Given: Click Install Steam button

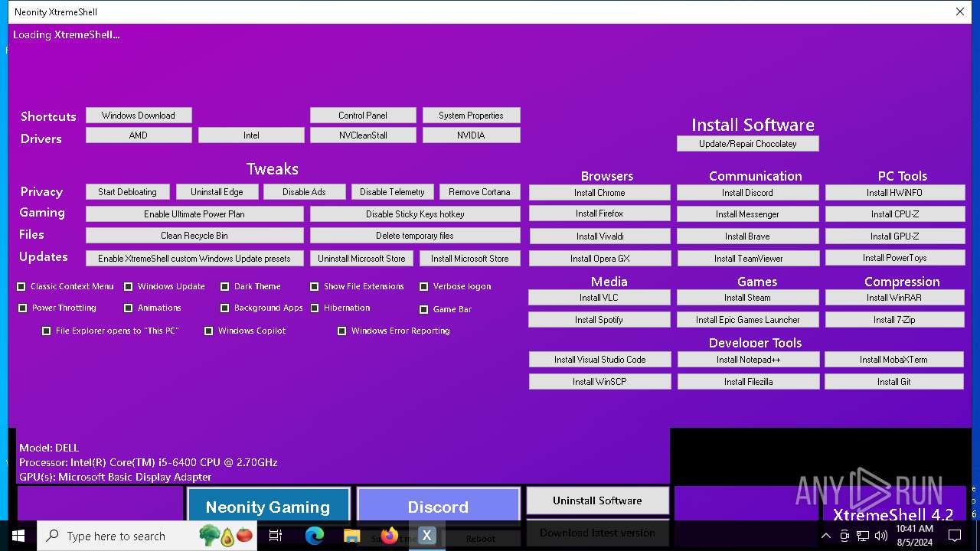Looking at the screenshot, I should click(748, 298).
